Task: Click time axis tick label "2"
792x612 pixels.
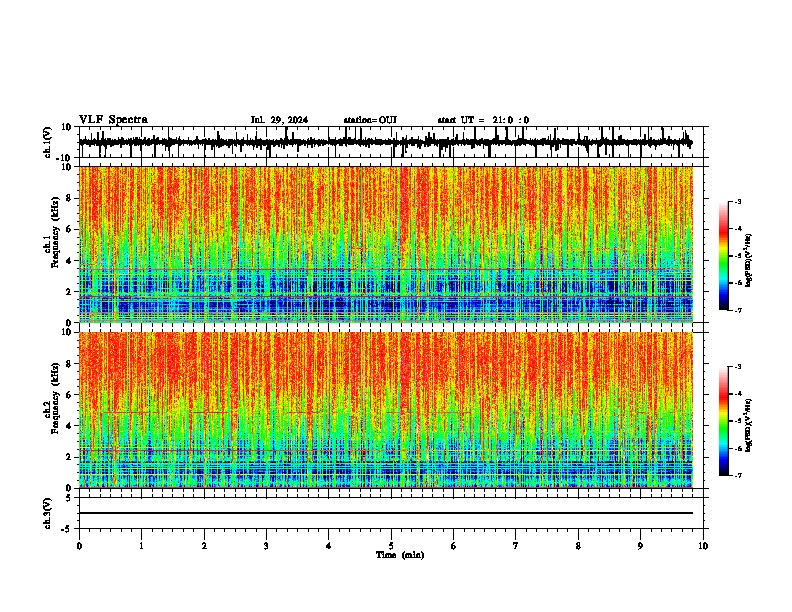Action: [204, 546]
